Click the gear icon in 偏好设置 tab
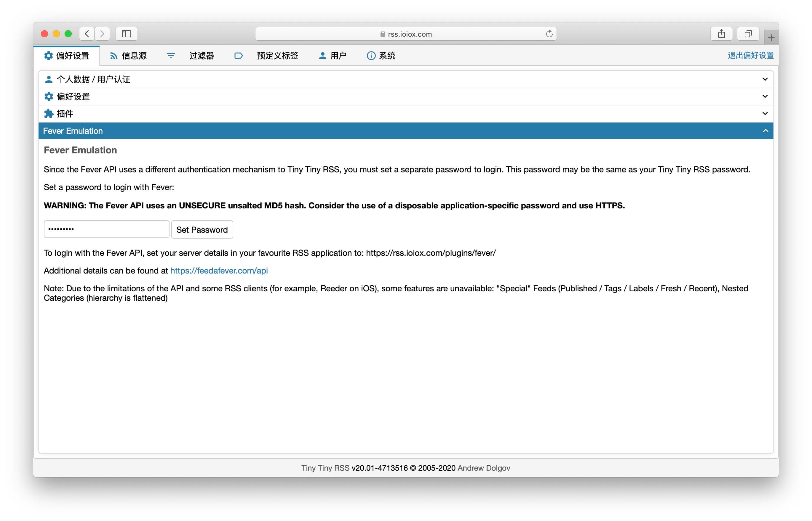 [x=48, y=55]
